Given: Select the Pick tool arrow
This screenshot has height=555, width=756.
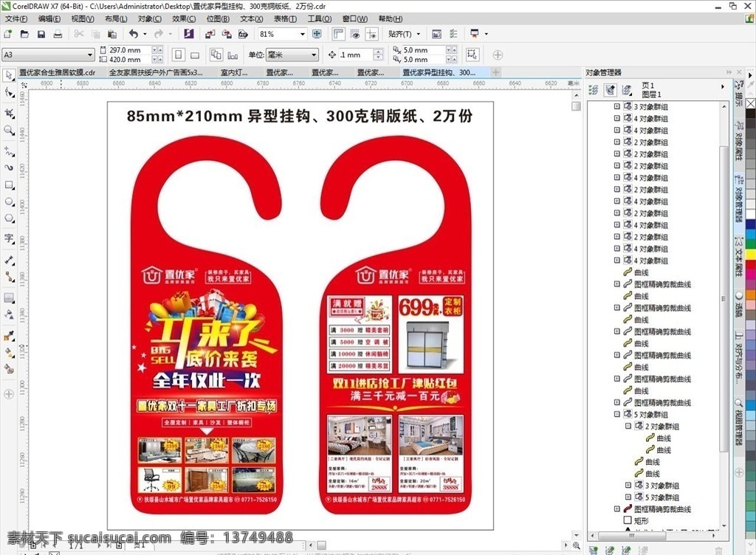Looking at the screenshot, I should pyautogui.click(x=9, y=75).
